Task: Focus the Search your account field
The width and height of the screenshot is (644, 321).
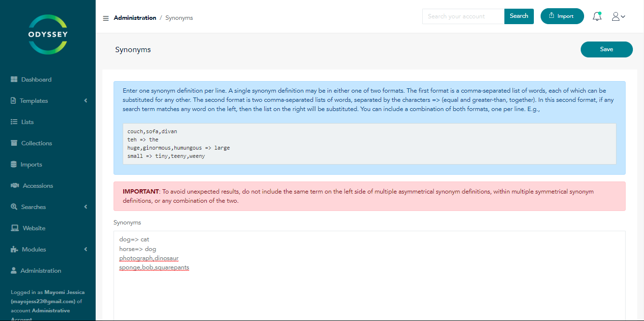Action: click(x=463, y=16)
